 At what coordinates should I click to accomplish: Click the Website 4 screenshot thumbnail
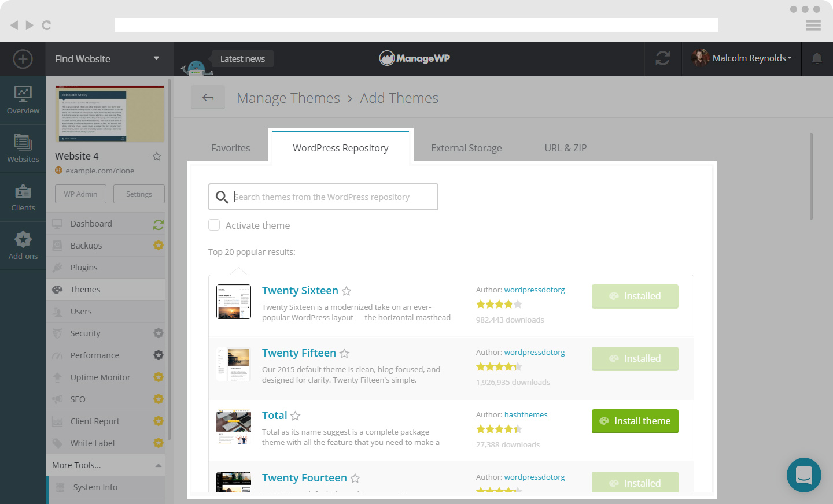coord(110,114)
